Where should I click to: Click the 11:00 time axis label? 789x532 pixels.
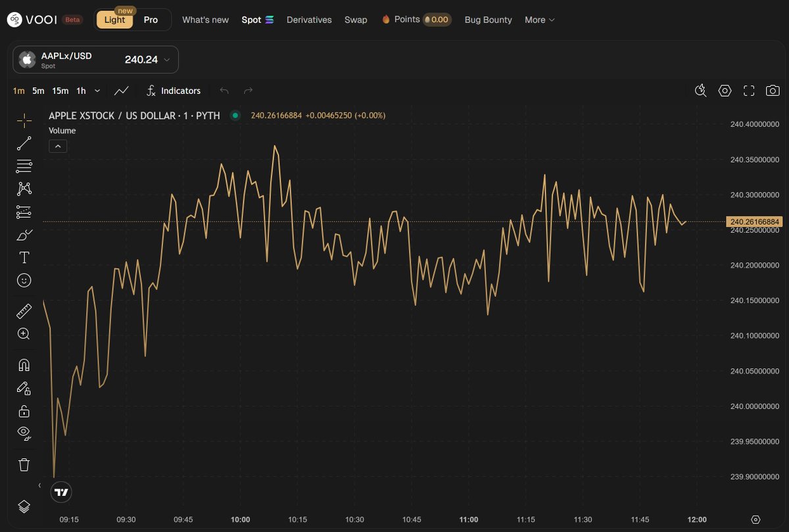[x=469, y=520]
